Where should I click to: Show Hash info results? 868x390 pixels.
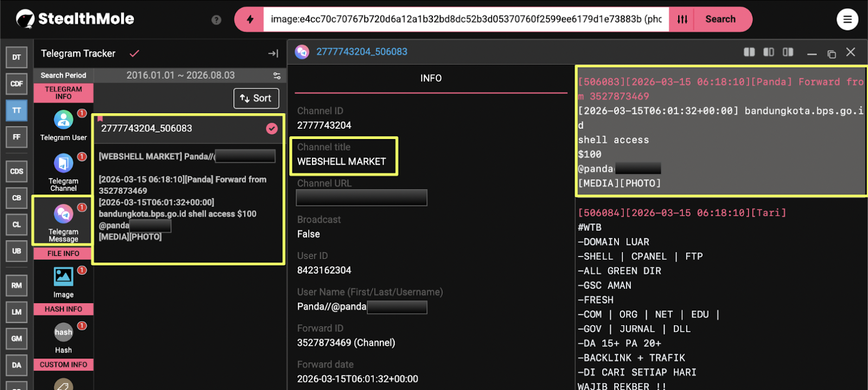pyautogui.click(x=63, y=338)
